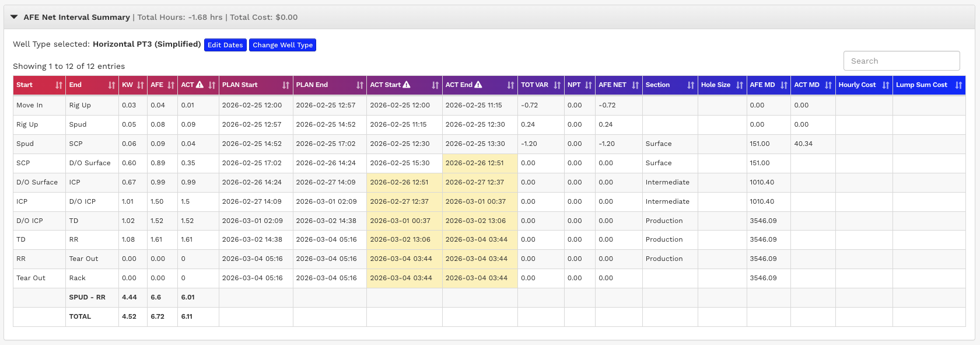Click the AFE MD value '1010.40' in ICP row
This screenshot has height=345, width=980.
[x=762, y=201]
